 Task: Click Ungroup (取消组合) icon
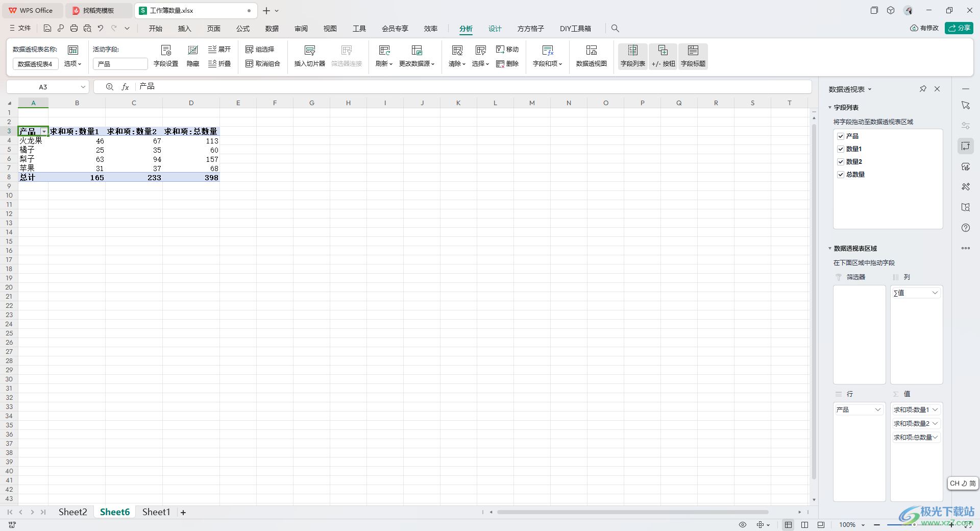pos(263,63)
